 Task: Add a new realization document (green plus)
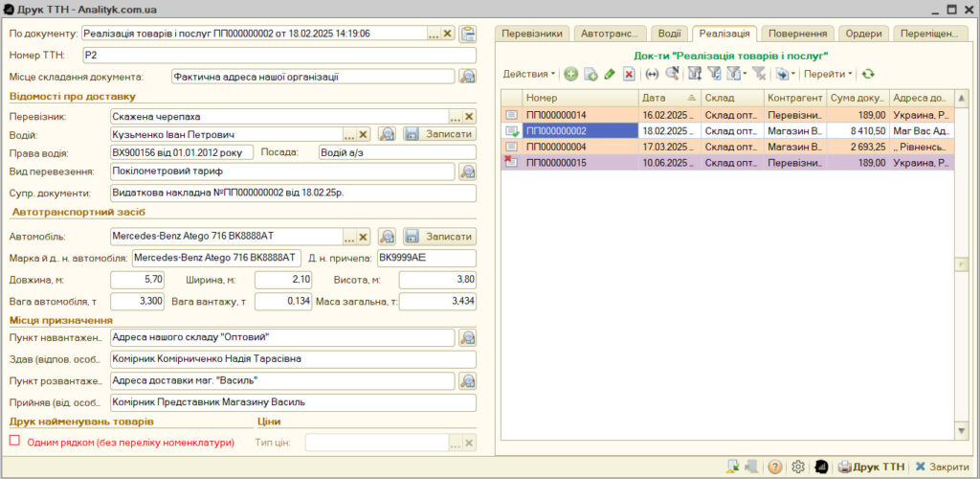(x=570, y=74)
